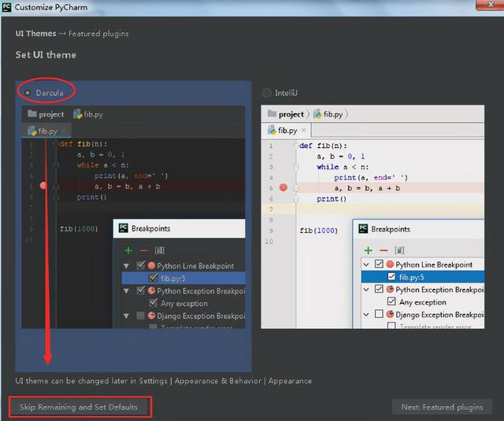Click Next: Featured plugins button
The image size is (504, 421).
442,407
